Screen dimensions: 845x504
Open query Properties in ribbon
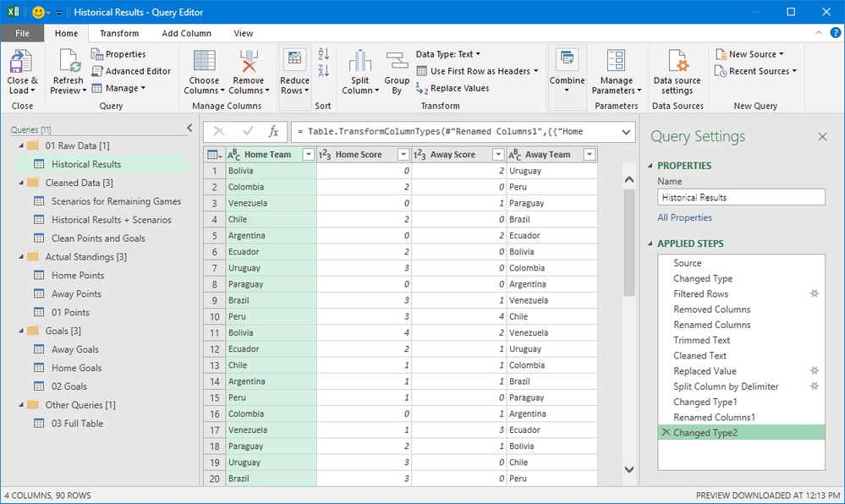pyautogui.click(x=118, y=54)
